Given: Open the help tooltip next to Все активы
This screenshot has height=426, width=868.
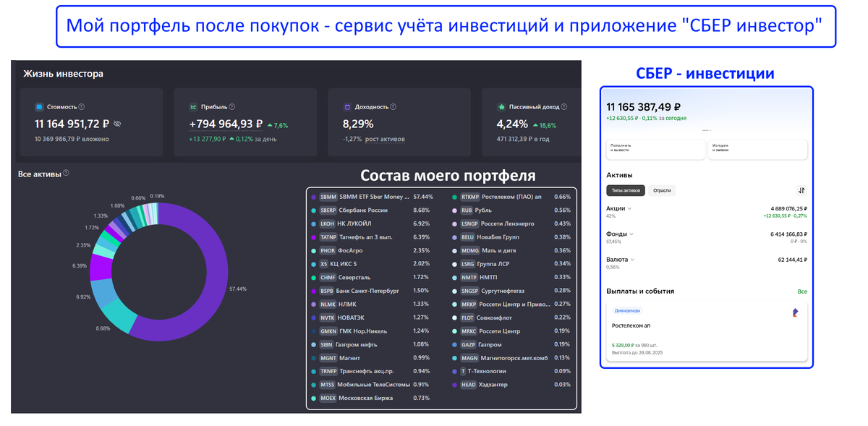Looking at the screenshot, I should (x=66, y=173).
